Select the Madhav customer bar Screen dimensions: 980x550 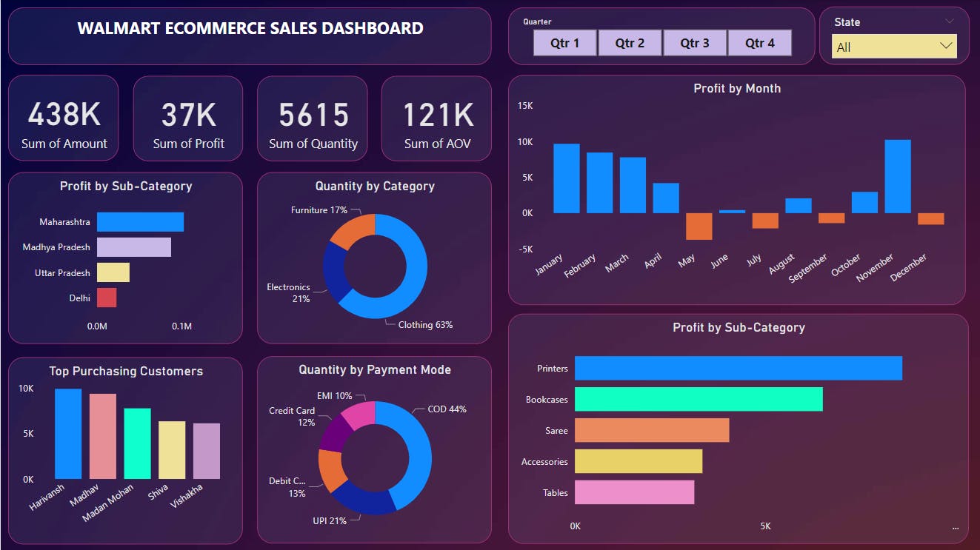pyautogui.click(x=103, y=436)
